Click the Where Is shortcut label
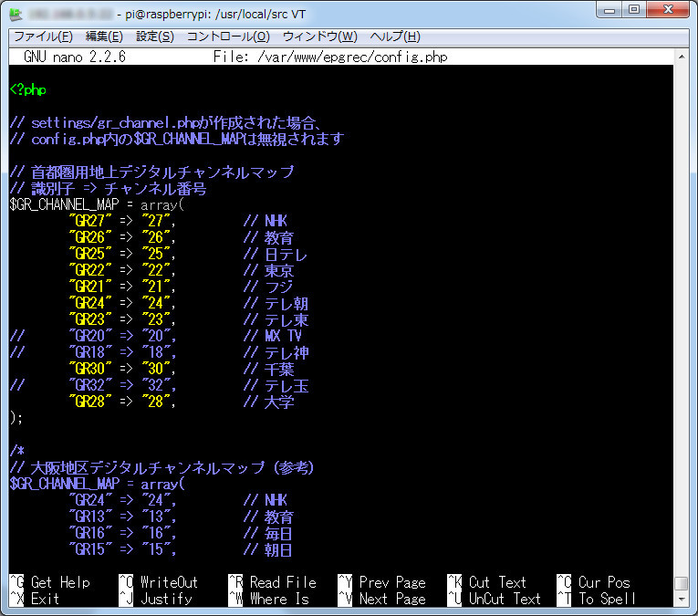698x616 pixels. [x=279, y=599]
